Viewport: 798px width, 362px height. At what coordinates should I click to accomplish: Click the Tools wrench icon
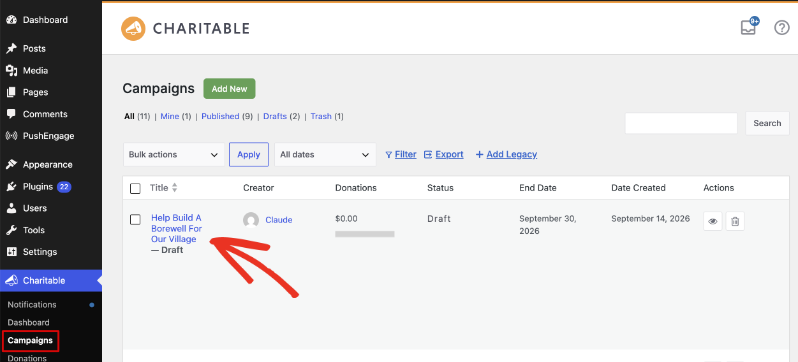12,230
